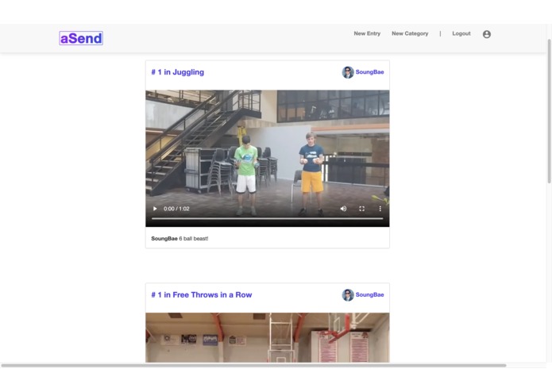The width and height of the screenshot is (552, 392).
Task: Click SoungBae name in the '6 ball beast!' caption
Action: (x=164, y=238)
